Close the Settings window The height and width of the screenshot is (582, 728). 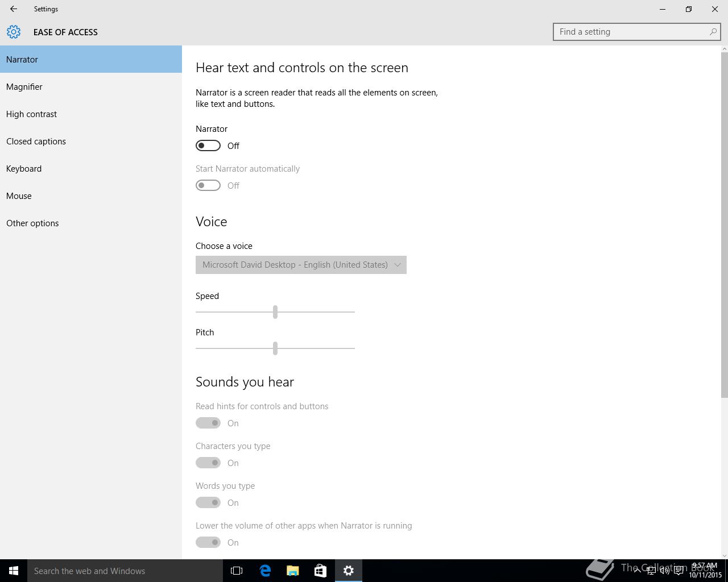point(715,9)
